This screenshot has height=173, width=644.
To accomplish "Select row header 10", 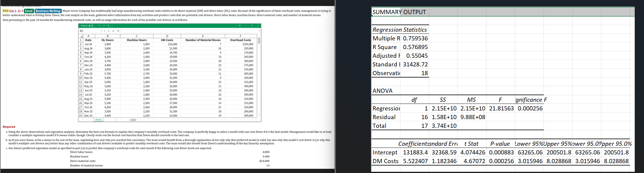I will (81, 78).
